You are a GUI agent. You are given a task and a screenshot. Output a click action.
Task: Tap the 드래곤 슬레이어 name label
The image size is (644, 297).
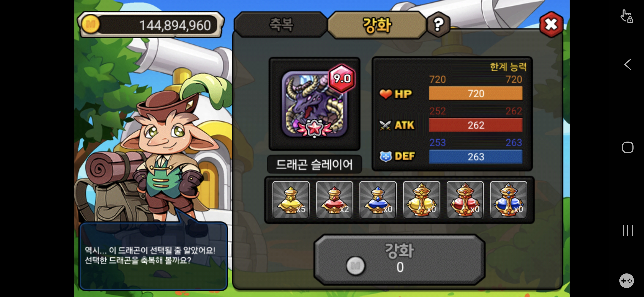pos(314,164)
